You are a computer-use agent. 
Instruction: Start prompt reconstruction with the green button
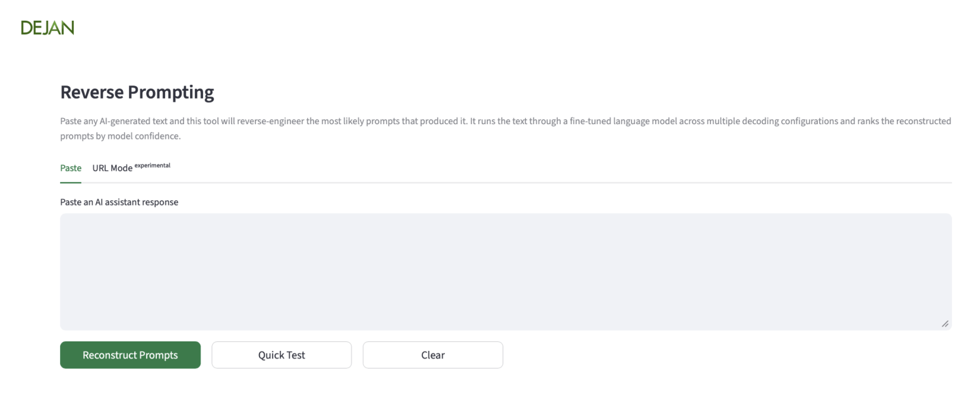click(x=130, y=355)
